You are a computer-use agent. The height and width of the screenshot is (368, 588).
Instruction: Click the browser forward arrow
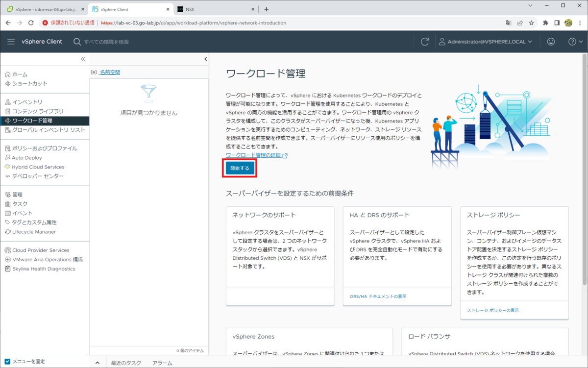[x=20, y=23]
